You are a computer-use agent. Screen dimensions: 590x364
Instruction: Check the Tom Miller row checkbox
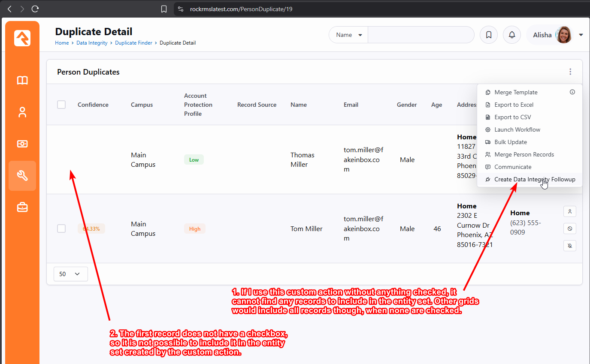[61, 229]
